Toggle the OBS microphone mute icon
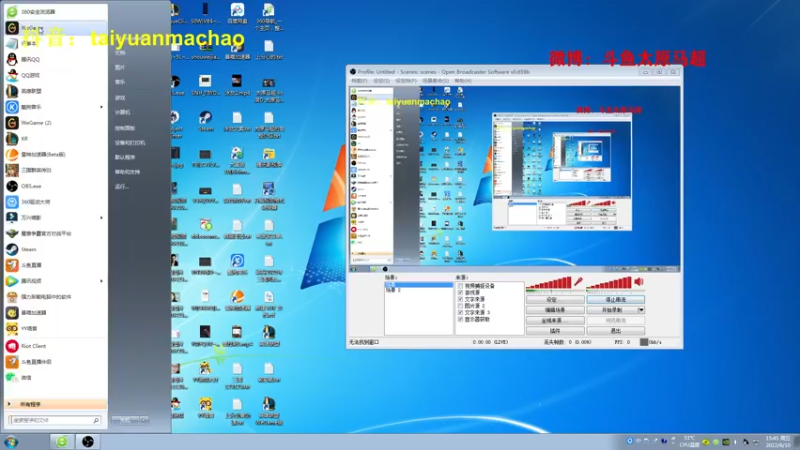800x450 pixels. point(578,282)
